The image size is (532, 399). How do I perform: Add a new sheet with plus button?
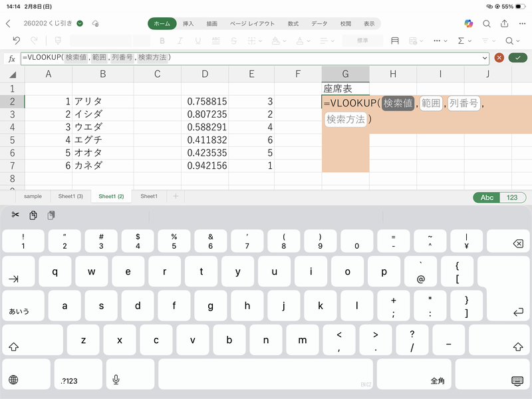click(176, 196)
